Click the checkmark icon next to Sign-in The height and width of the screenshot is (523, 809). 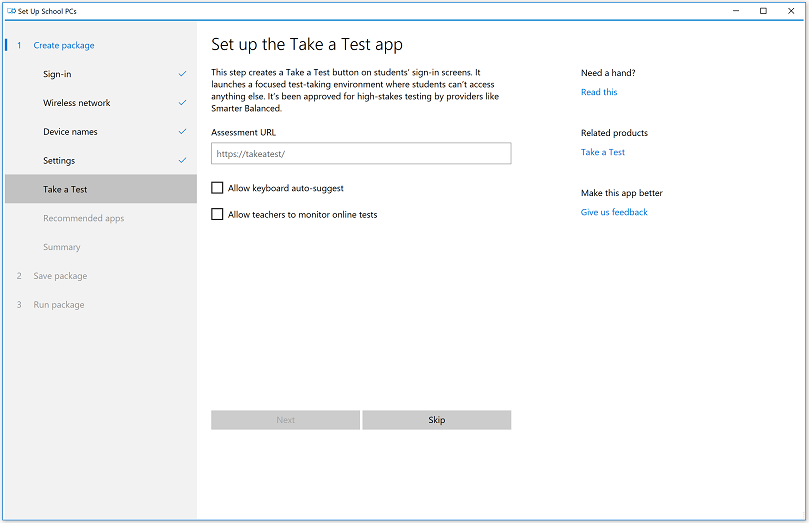pos(182,74)
